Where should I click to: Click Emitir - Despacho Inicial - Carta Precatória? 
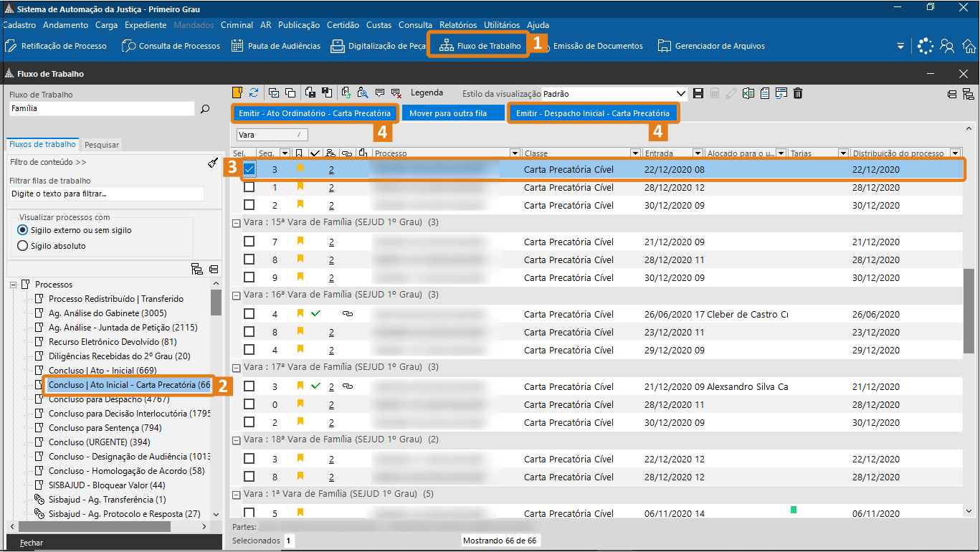click(592, 113)
